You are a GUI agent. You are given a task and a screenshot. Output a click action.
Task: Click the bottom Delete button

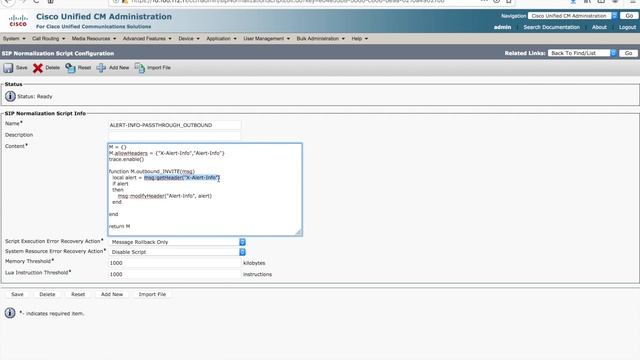pyautogui.click(x=47, y=294)
